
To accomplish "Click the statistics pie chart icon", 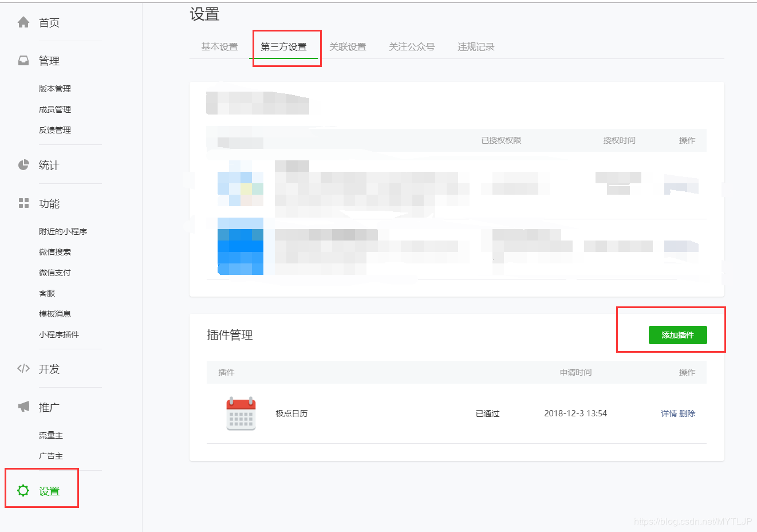I will (23, 165).
